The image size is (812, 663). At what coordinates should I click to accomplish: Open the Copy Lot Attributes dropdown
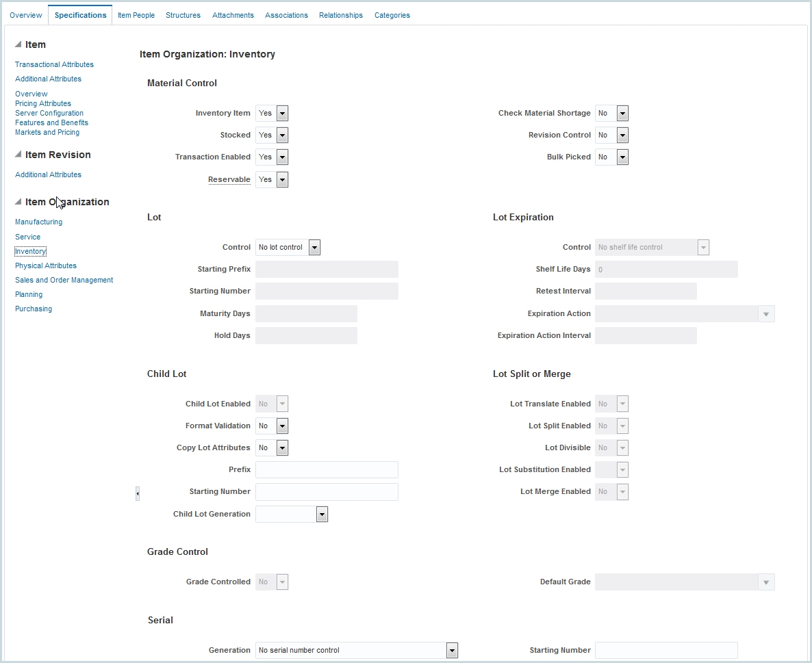click(282, 448)
